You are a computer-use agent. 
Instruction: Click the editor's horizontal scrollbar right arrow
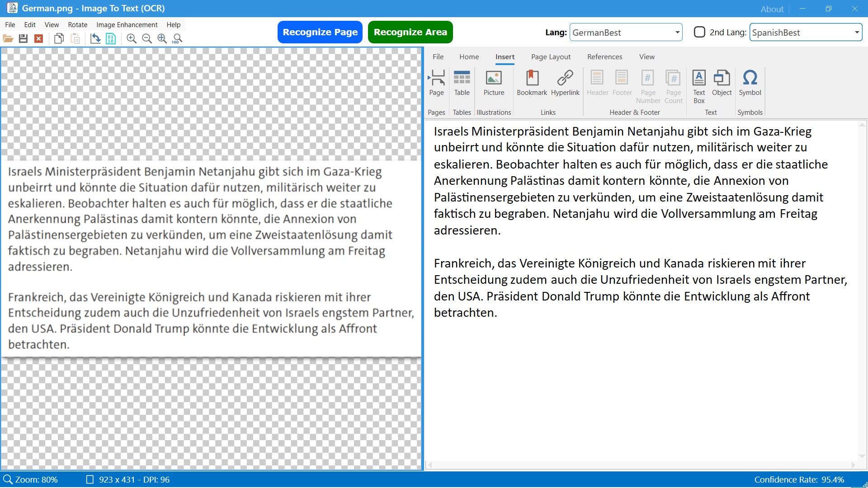(x=853, y=465)
